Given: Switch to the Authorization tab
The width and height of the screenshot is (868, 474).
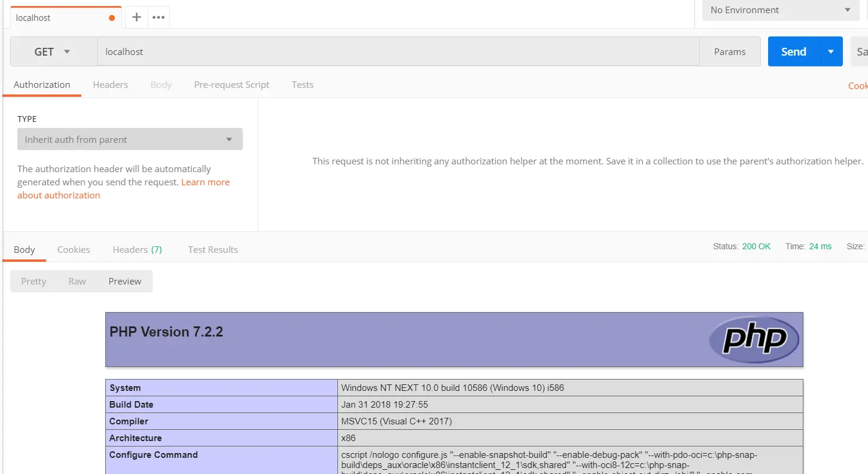Looking at the screenshot, I should coord(42,84).
